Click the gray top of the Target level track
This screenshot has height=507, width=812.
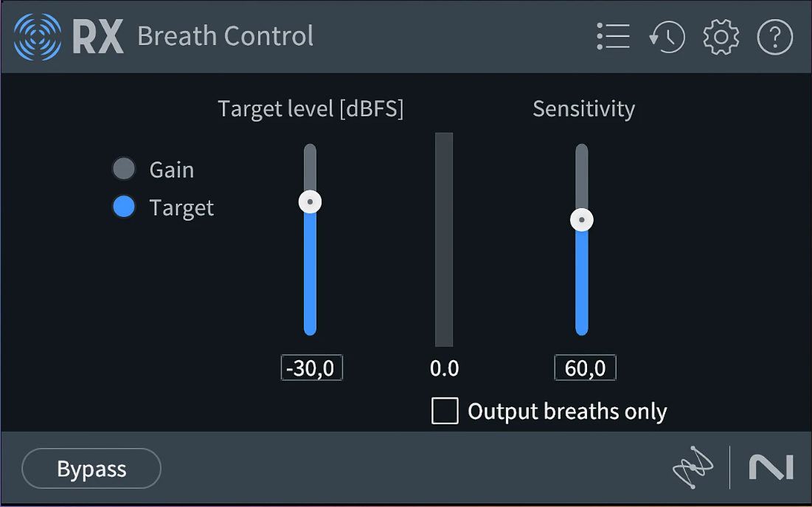[x=310, y=164]
